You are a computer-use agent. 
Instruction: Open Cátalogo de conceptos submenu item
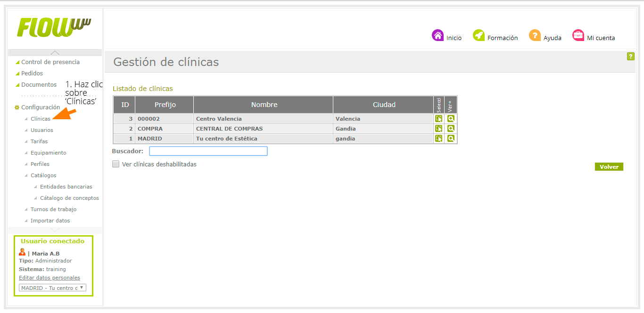69,198
